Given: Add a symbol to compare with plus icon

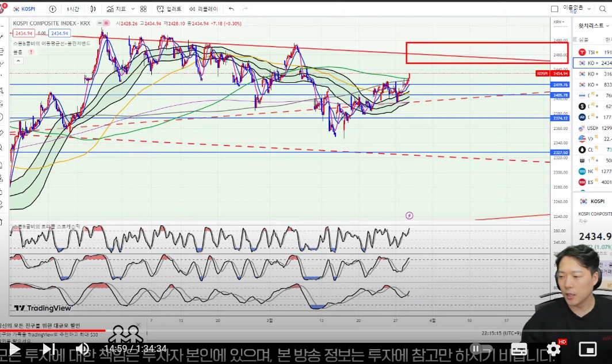Looking at the screenshot, I should tap(53, 9).
